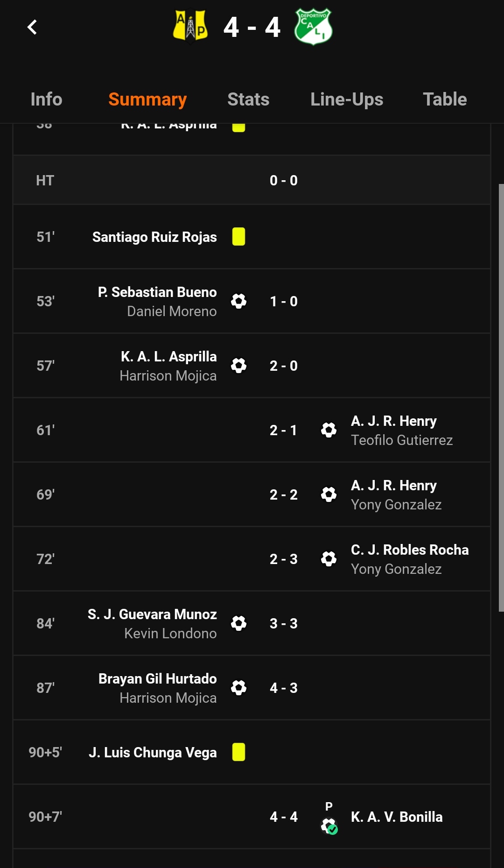
Task: Open the Table tab
Action: click(x=445, y=99)
